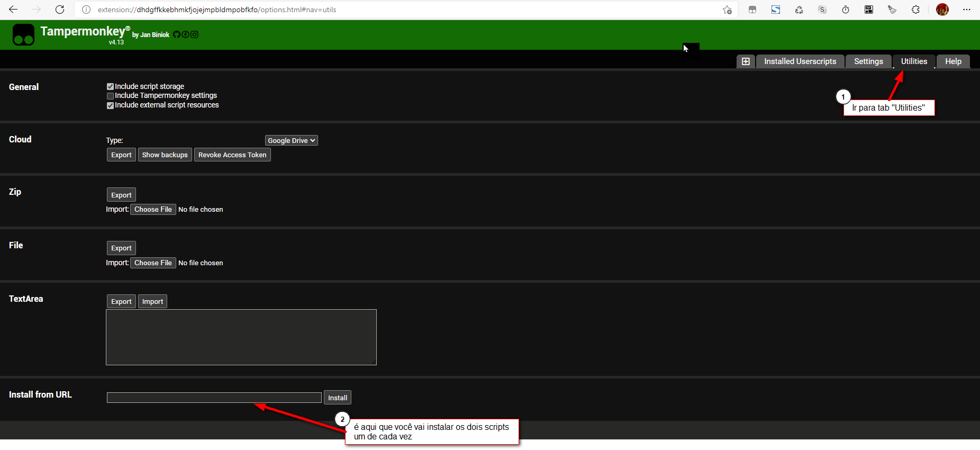Screen dimensions: 980x450
Task: Open the Help tab
Action: pyautogui.click(x=953, y=61)
